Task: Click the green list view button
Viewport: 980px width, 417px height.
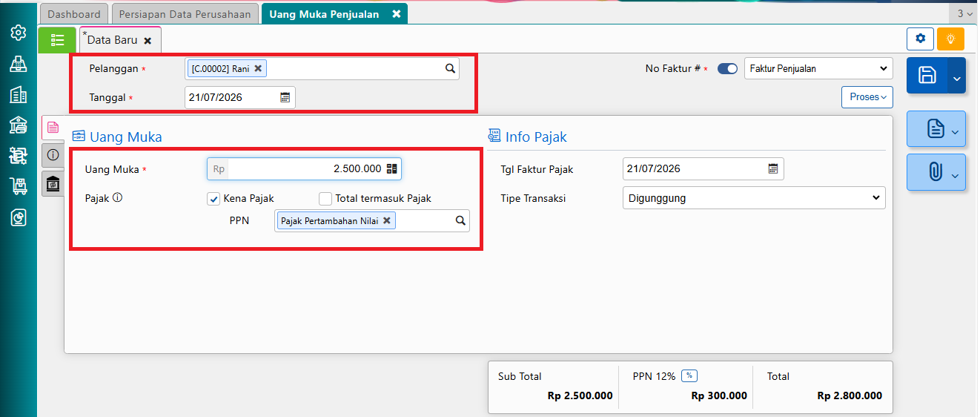Action: coord(57,40)
